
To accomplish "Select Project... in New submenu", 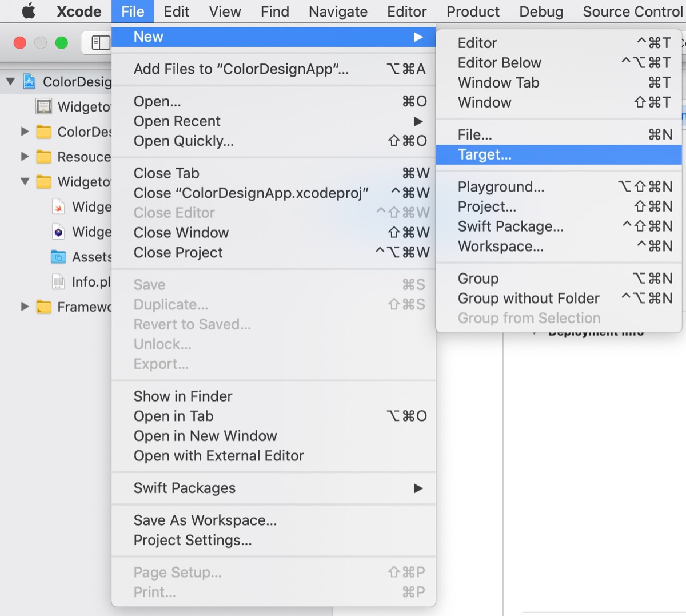I will tap(559, 206).
